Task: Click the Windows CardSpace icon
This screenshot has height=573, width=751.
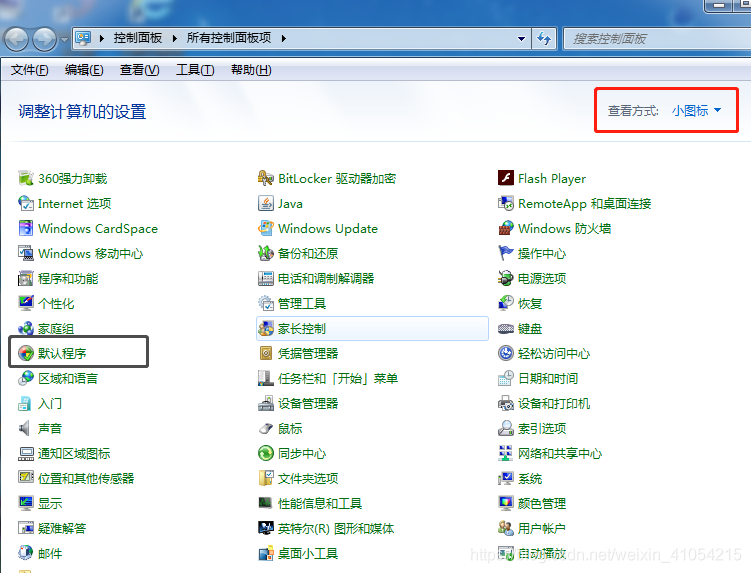Action: pos(26,228)
